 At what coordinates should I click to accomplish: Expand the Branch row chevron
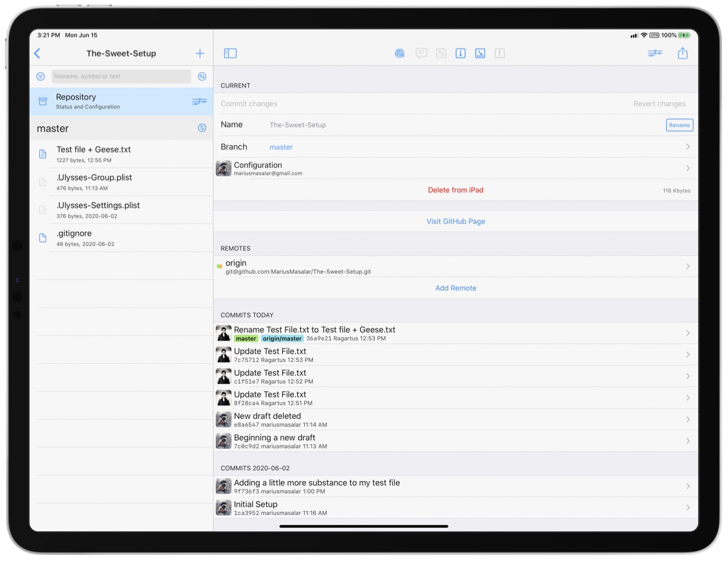[x=688, y=147]
